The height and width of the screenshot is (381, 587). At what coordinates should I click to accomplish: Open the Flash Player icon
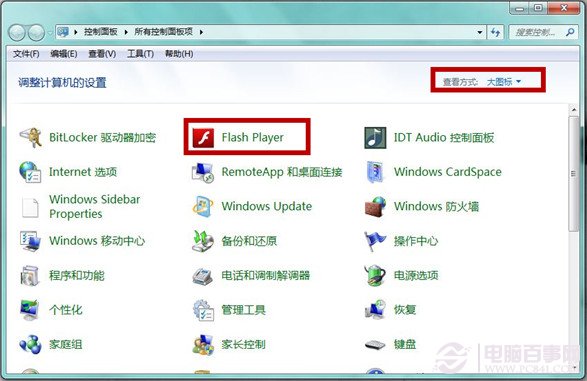pyautogui.click(x=203, y=138)
